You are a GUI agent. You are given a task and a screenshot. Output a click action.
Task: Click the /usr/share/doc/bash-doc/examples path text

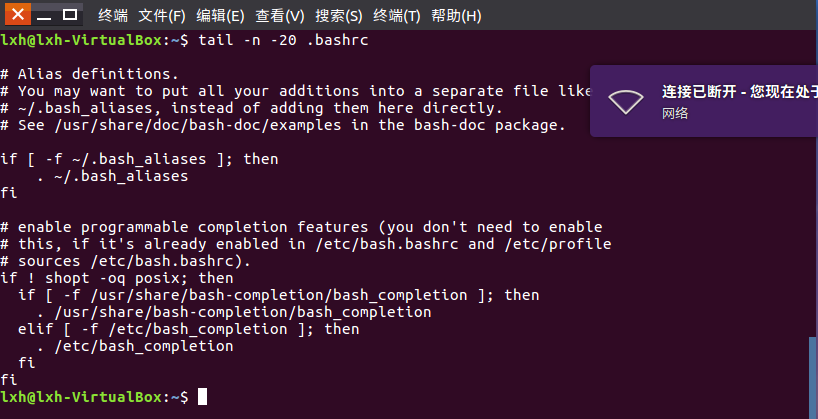pos(191,125)
